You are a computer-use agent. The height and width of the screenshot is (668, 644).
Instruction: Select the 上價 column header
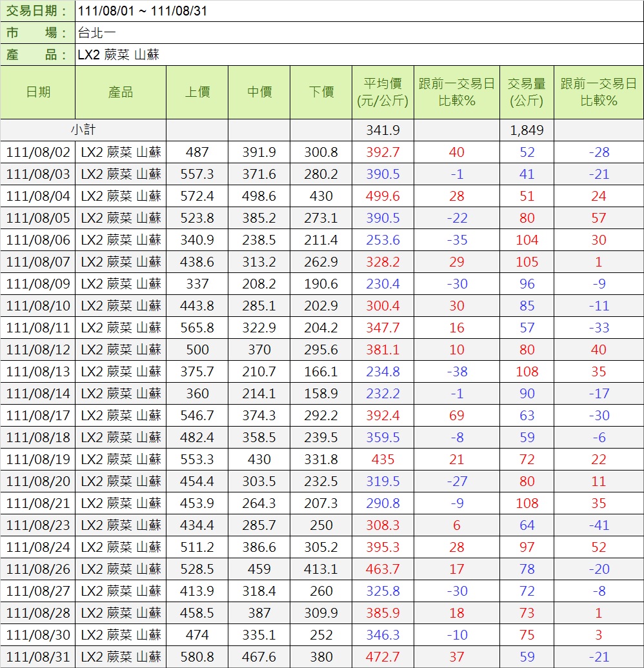pyautogui.click(x=197, y=92)
